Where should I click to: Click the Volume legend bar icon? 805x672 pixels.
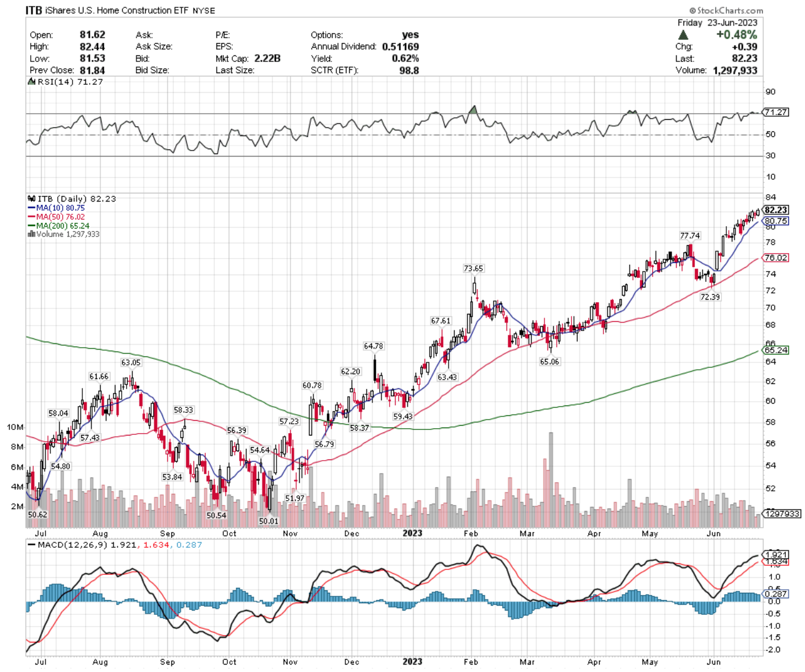tap(31, 234)
